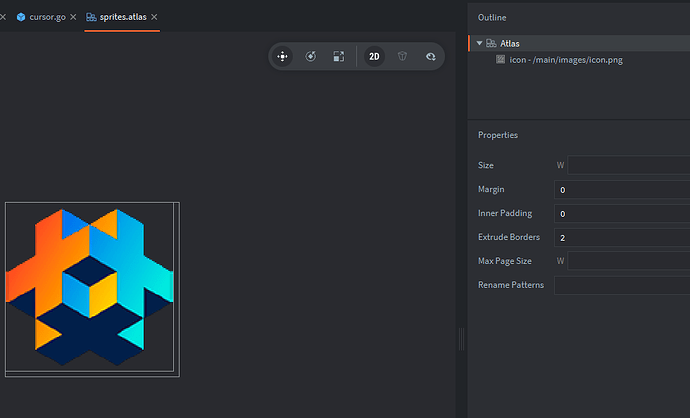
Task: Click the Properties panel title
Action: click(498, 135)
